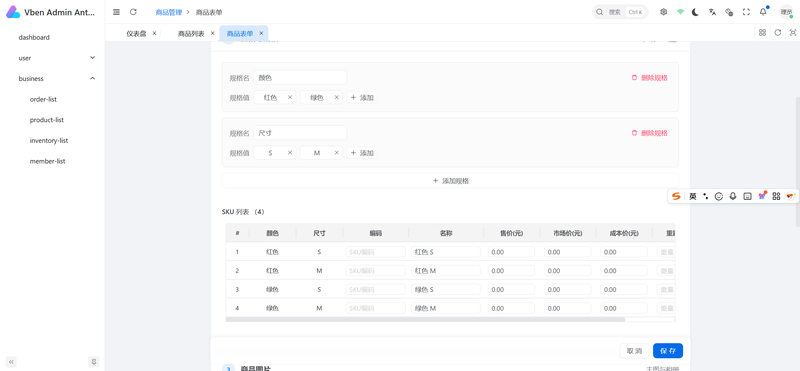Remove the M size value tag

click(x=336, y=153)
